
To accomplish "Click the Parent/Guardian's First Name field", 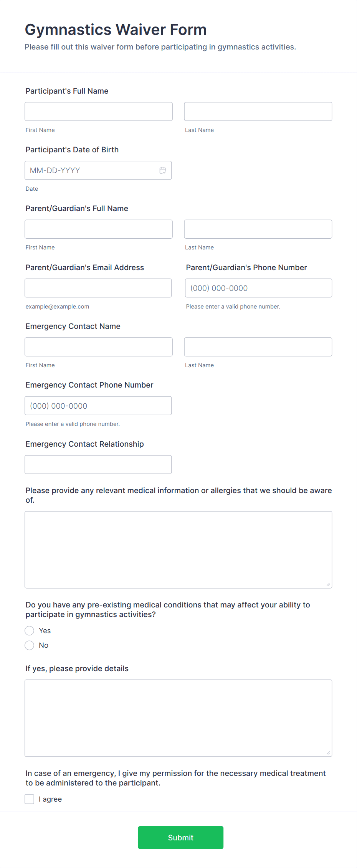I will point(98,229).
